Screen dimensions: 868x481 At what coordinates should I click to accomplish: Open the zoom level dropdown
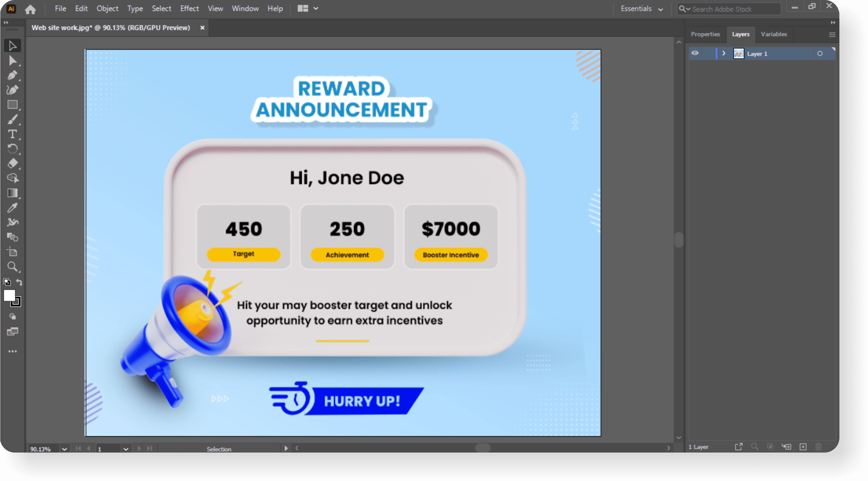(x=64, y=449)
